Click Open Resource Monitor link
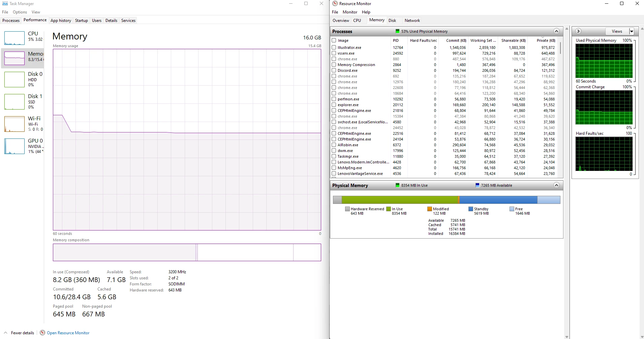Viewport: 644px width, 339px height. [x=68, y=333]
